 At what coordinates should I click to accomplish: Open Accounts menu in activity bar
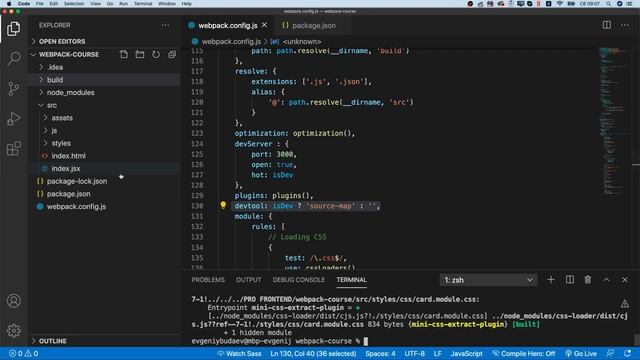[x=13, y=301]
